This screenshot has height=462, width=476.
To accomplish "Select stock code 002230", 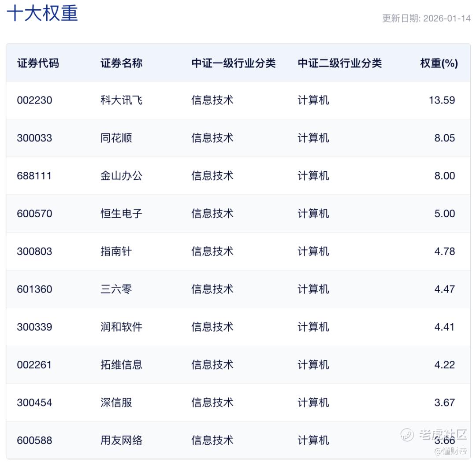I will pyautogui.click(x=35, y=100).
